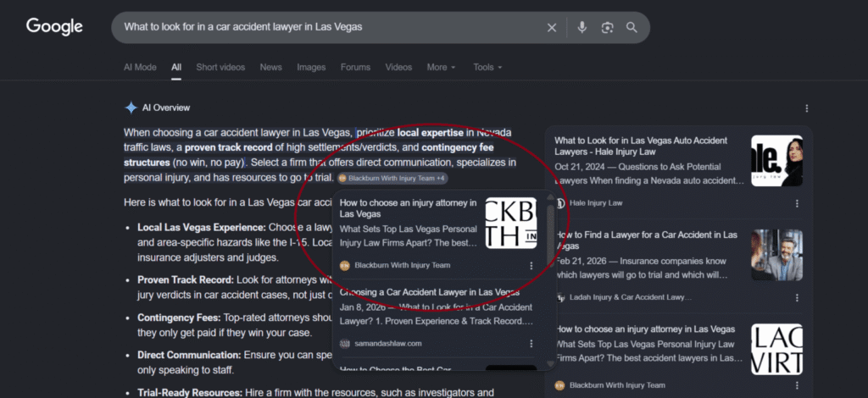This screenshot has height=398, width=868.
Task: Start voice search with microphone icon
Action: [x=581, y=28]
